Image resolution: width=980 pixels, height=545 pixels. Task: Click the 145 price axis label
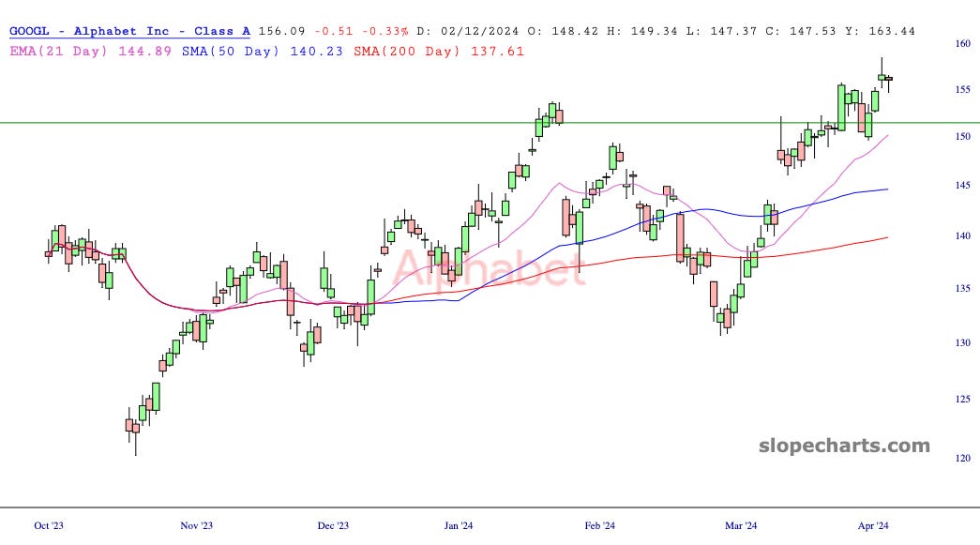coord(962,185)
